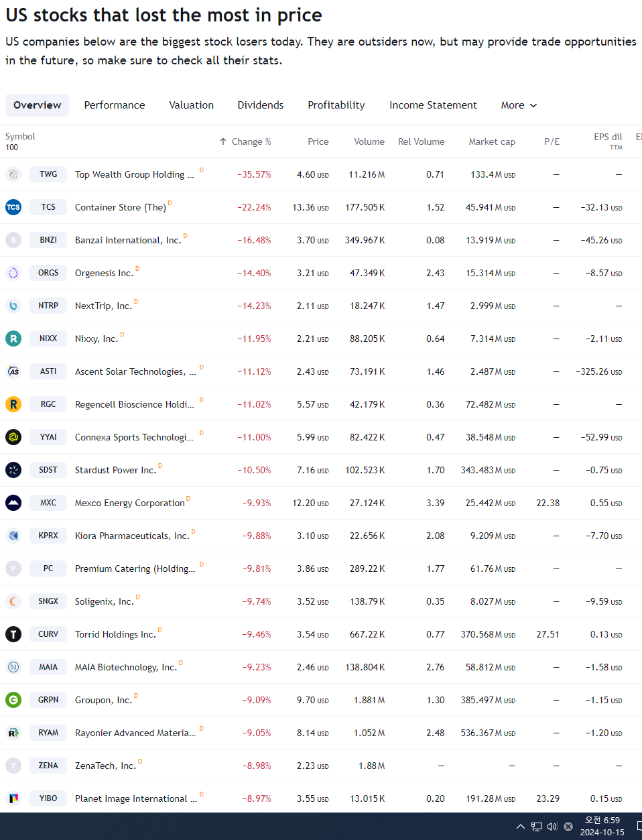Sort by the Change % column header

click(x=246, y=141)
